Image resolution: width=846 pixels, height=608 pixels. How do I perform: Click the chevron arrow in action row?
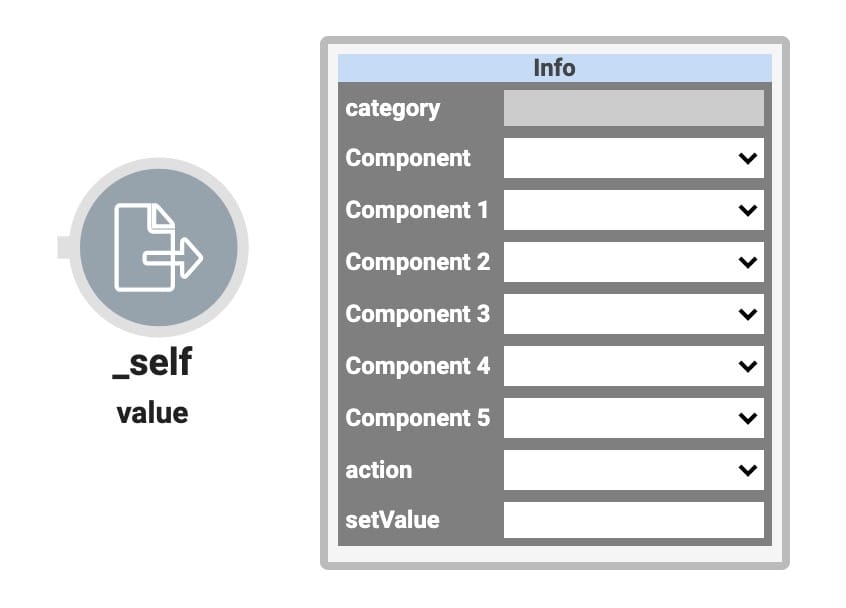[x=748, y=470]
